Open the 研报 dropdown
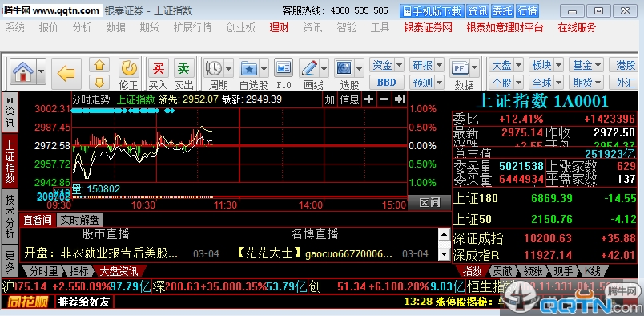Viewport: 644px width, 316px height. pyautogui.click(x=427, y=65)
